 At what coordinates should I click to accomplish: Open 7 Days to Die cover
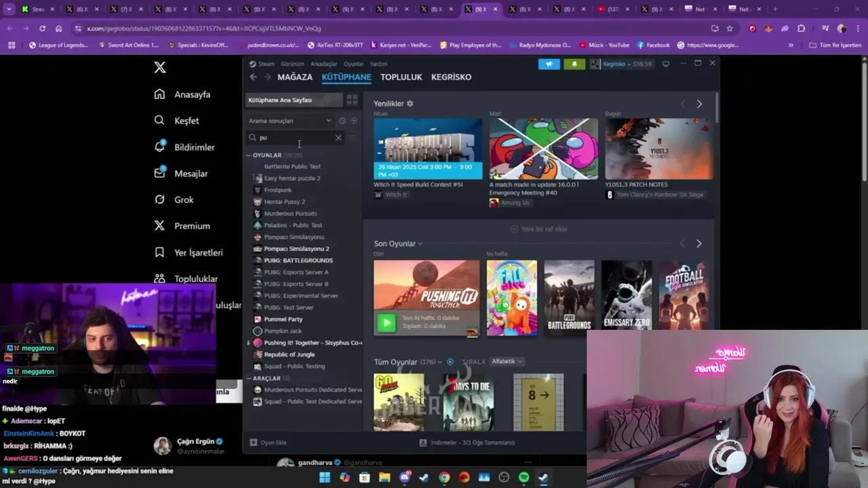[469, 403]
